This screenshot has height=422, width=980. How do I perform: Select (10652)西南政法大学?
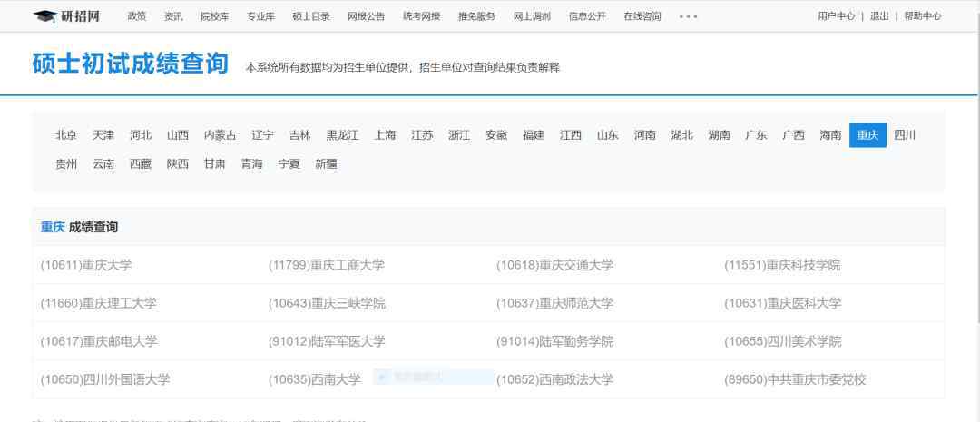point(555,379)
